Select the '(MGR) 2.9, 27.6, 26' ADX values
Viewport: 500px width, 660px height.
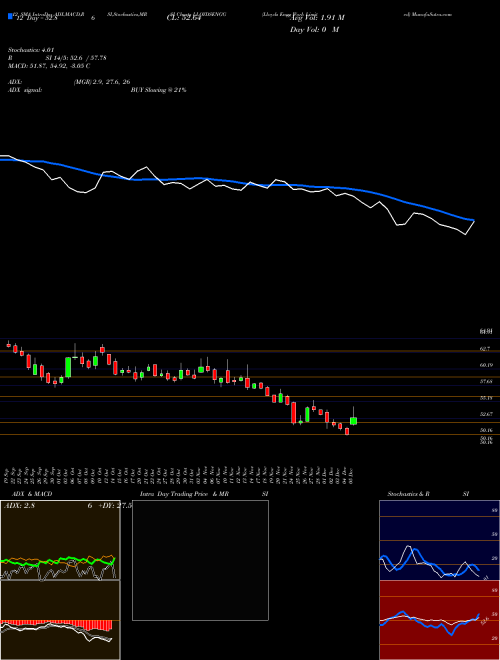[x=101, y=82]
